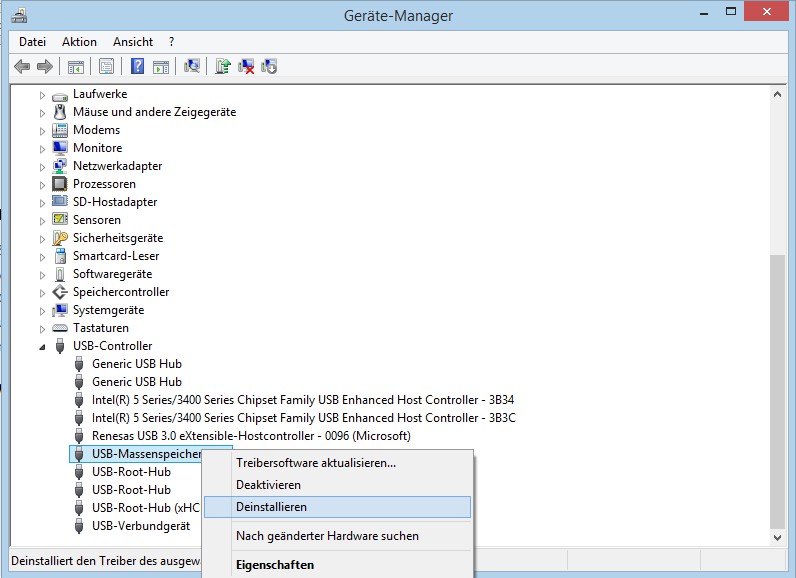This screenshot has height=578, width=796.
Task: Click the blue question mark help icon
Action: click(137, 67)
